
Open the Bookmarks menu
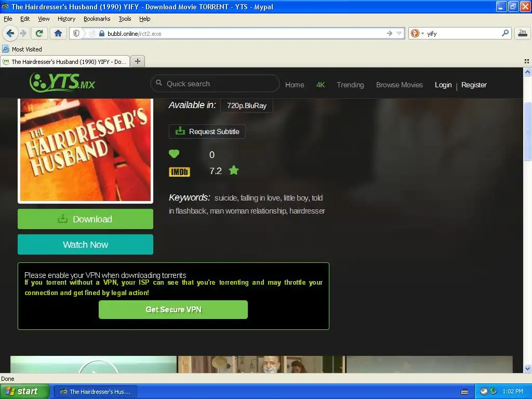click(x=97, y=19)
